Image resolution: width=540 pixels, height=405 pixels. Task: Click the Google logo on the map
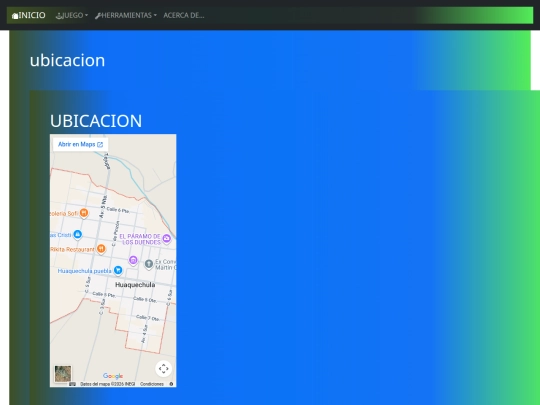tap(113, 376)
